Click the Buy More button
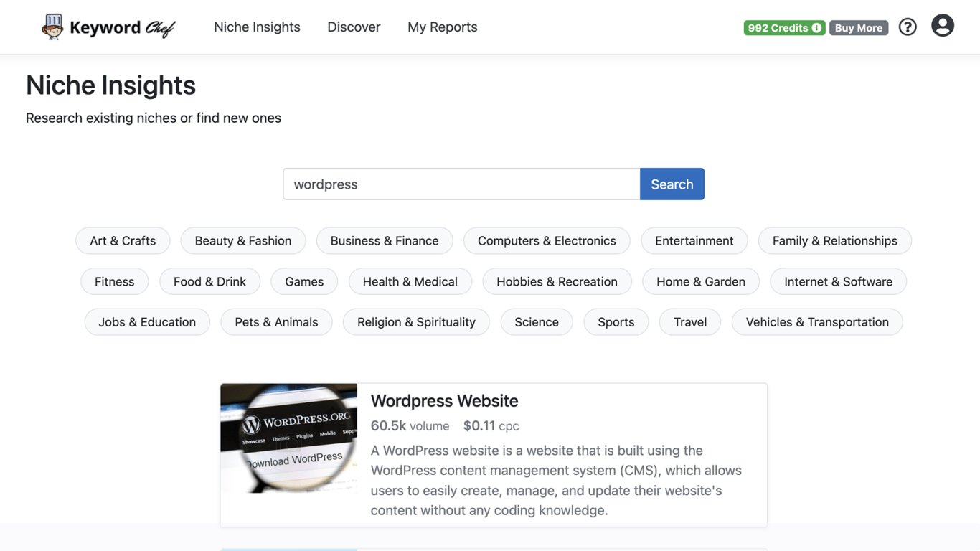 coord(859,28)
